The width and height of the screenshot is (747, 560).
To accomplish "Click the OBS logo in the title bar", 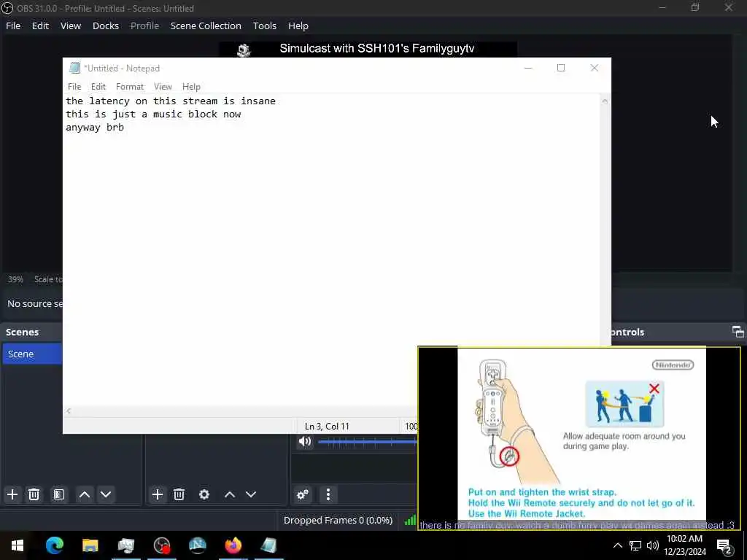I will pos(7,8).
